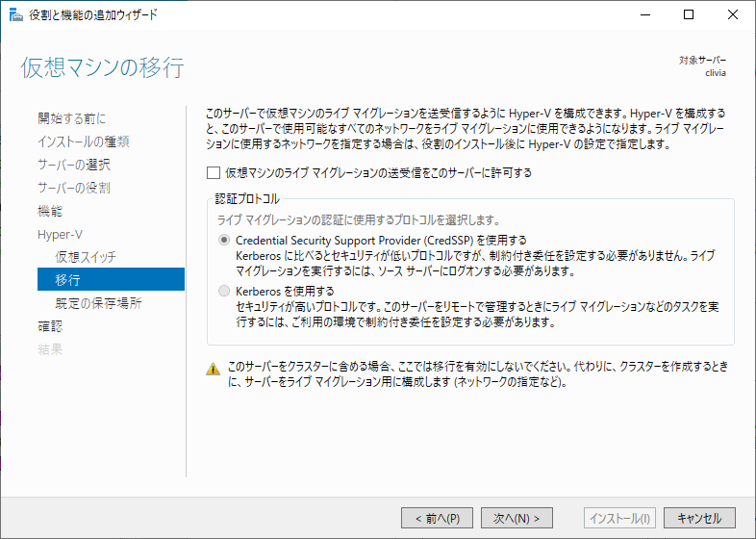Select the Kerberos を使用する radio button
The image size is (756, 539).
pos(224,291)
